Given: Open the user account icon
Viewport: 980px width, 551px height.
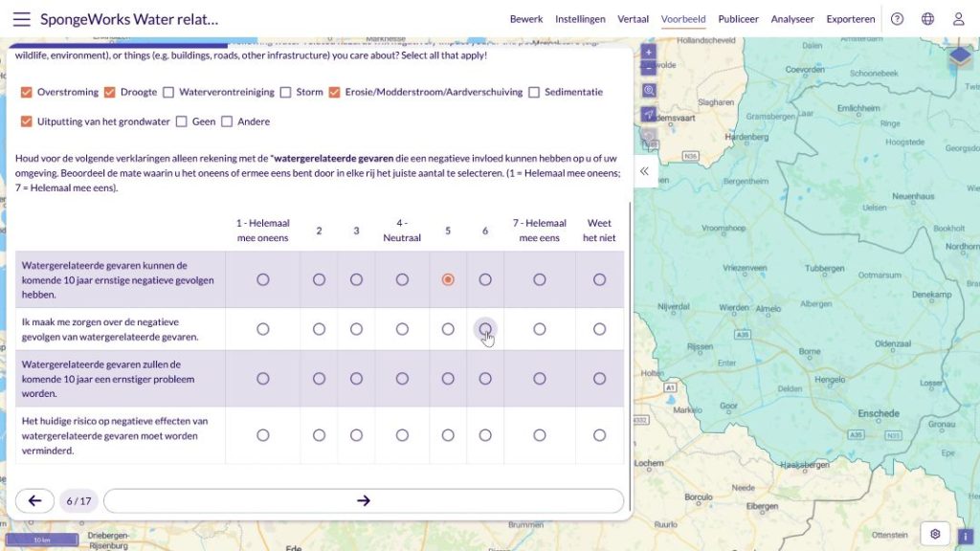Looking at the screenshot, I should 958,19.
